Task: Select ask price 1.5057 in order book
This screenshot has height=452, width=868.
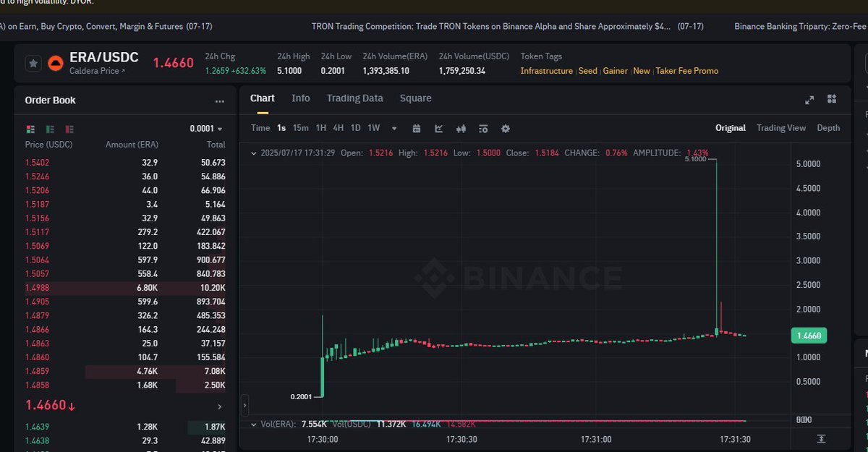Action: [x=38, y=274]
